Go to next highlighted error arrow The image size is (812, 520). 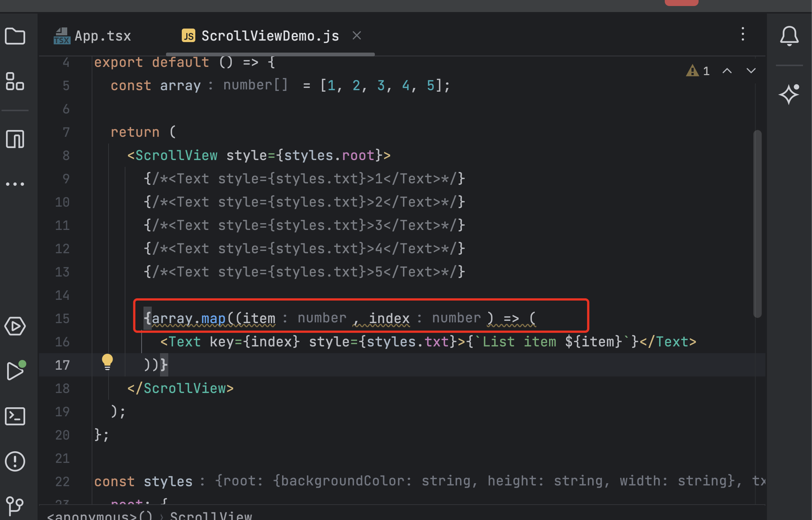pos(751,71)
